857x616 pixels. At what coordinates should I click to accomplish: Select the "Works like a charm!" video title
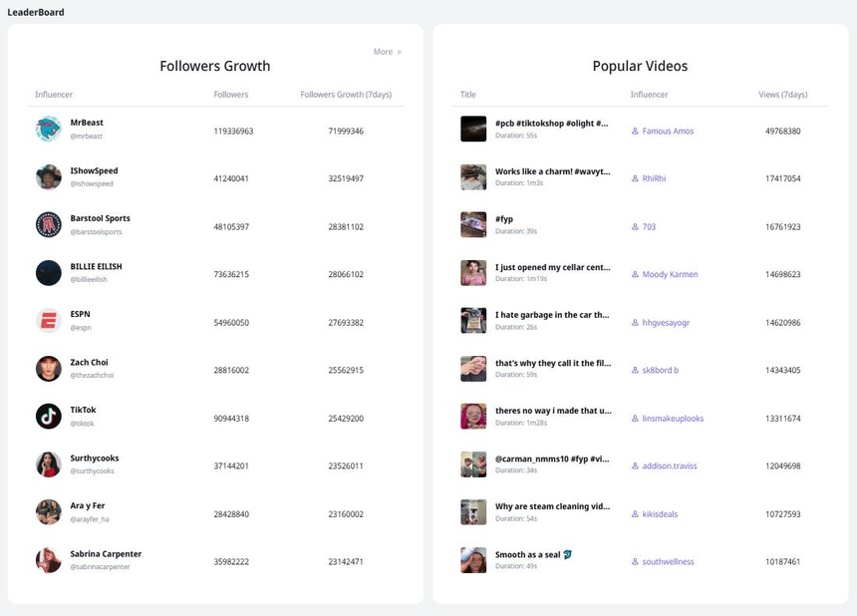click(552, 171)
